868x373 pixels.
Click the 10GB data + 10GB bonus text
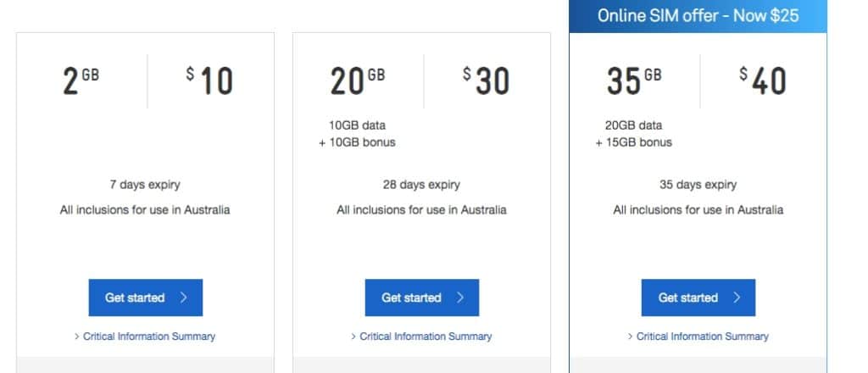357,134
